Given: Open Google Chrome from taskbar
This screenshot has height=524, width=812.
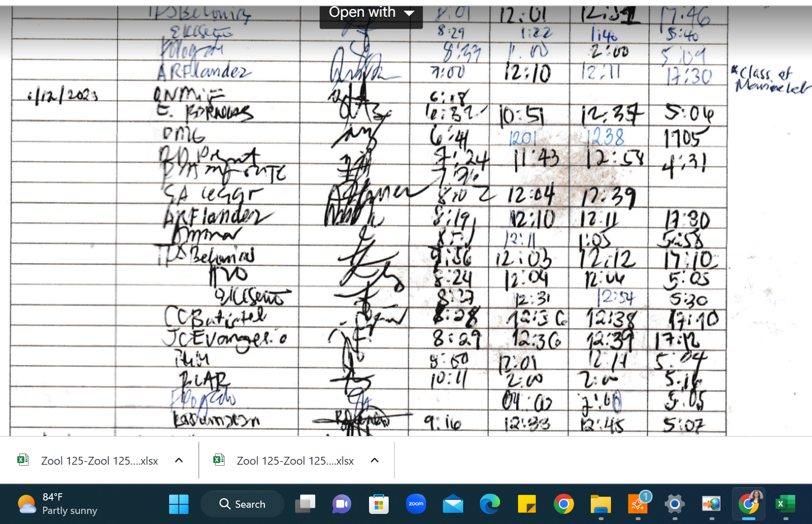Looking at the screenshot, I should [x=563, y=504].
